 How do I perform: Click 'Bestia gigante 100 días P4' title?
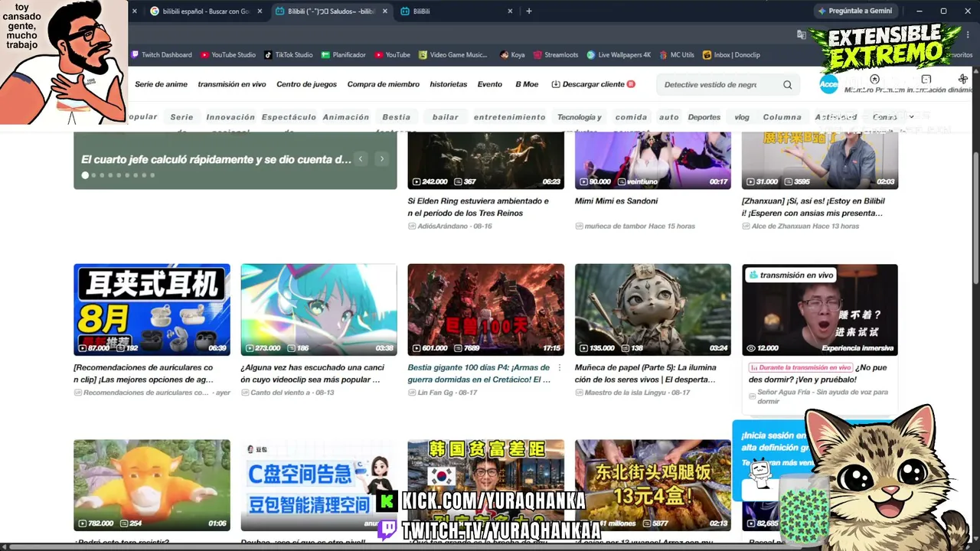479,373
